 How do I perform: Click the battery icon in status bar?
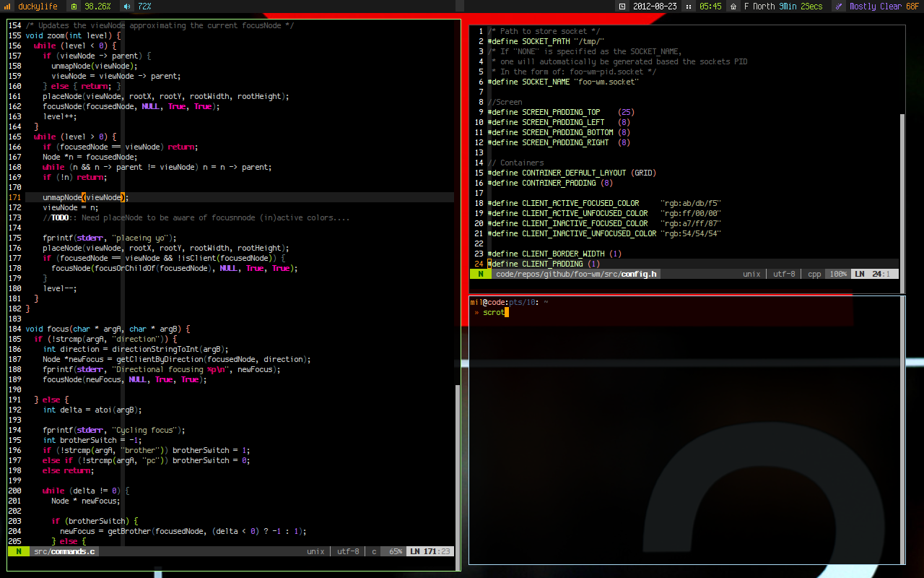point(74,7)
